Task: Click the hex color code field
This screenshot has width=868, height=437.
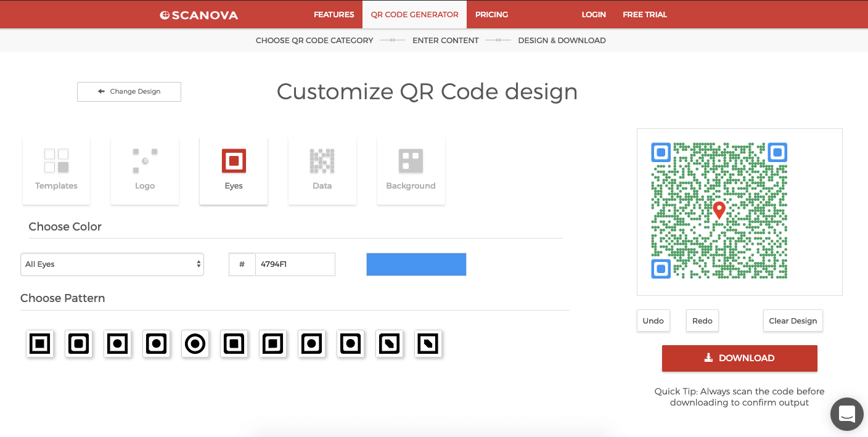Action: point(295,264)
